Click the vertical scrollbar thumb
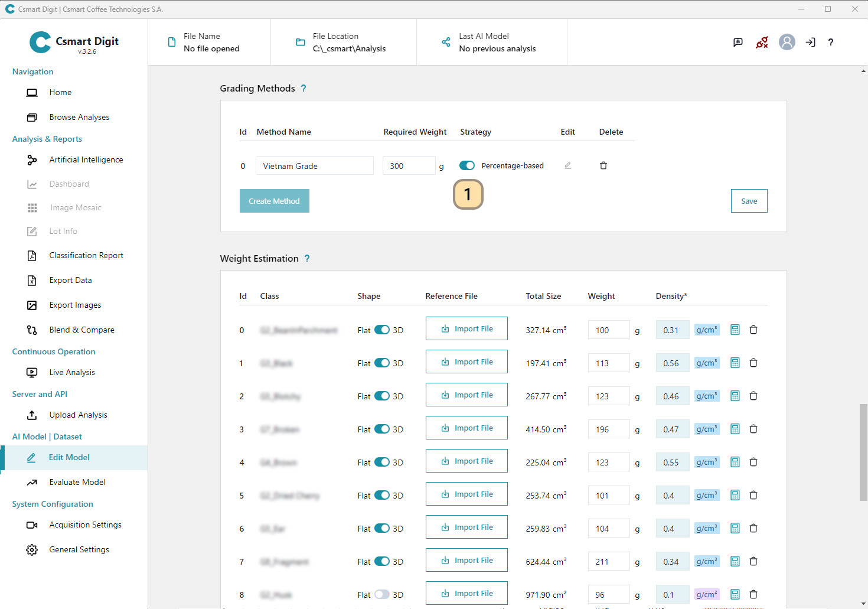The width and height of the screenshot is (868, 609). tap(863, 452)
